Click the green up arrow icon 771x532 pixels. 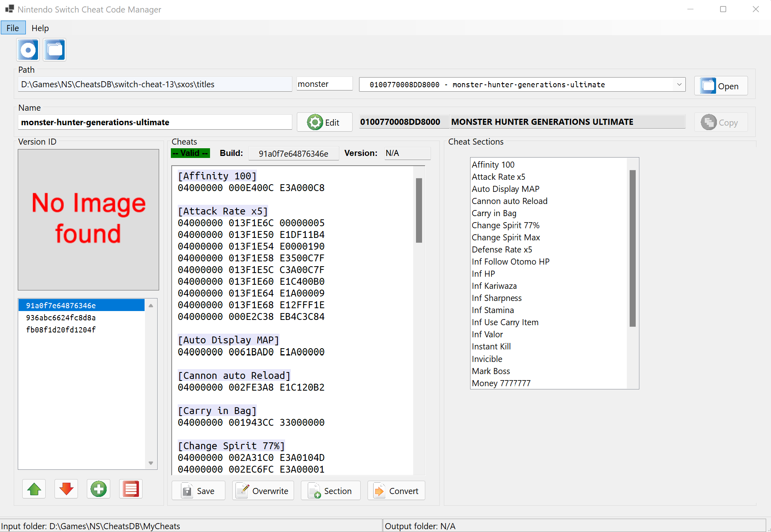click(x=34, y=489)
